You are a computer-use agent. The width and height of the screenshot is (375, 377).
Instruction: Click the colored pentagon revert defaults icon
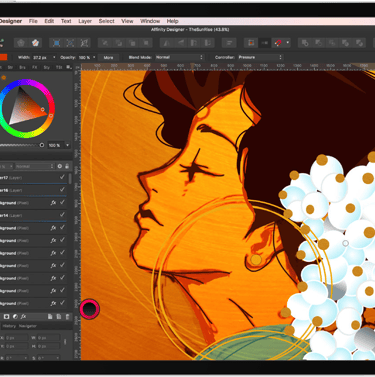(x=35, y=43)
